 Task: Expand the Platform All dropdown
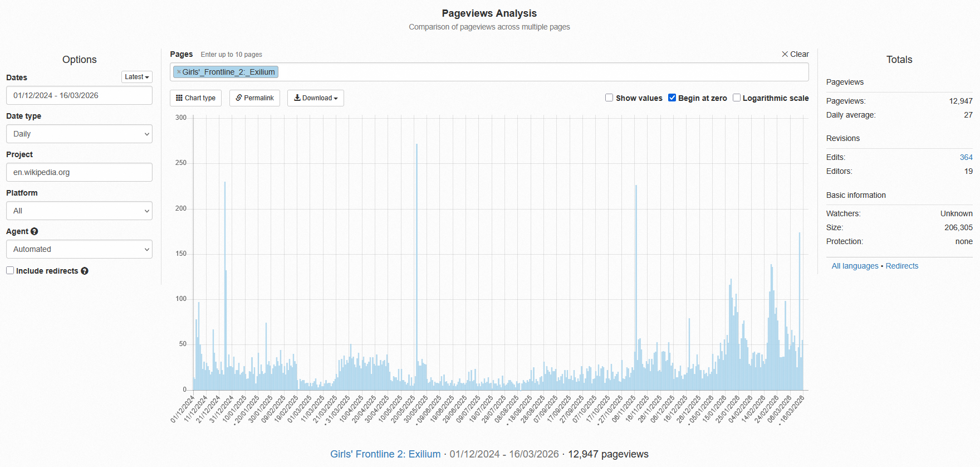pos(79,211)
